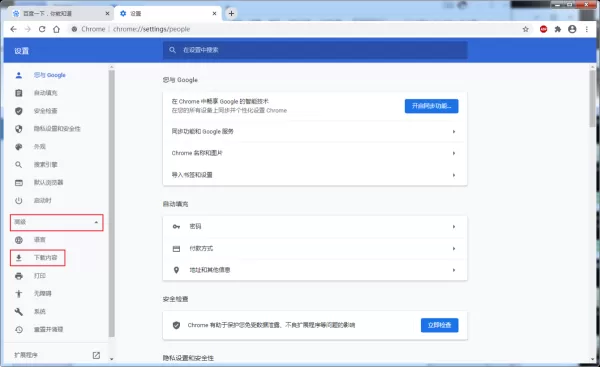Open the red AdBlock extension icon

click(x=543, y=29)
